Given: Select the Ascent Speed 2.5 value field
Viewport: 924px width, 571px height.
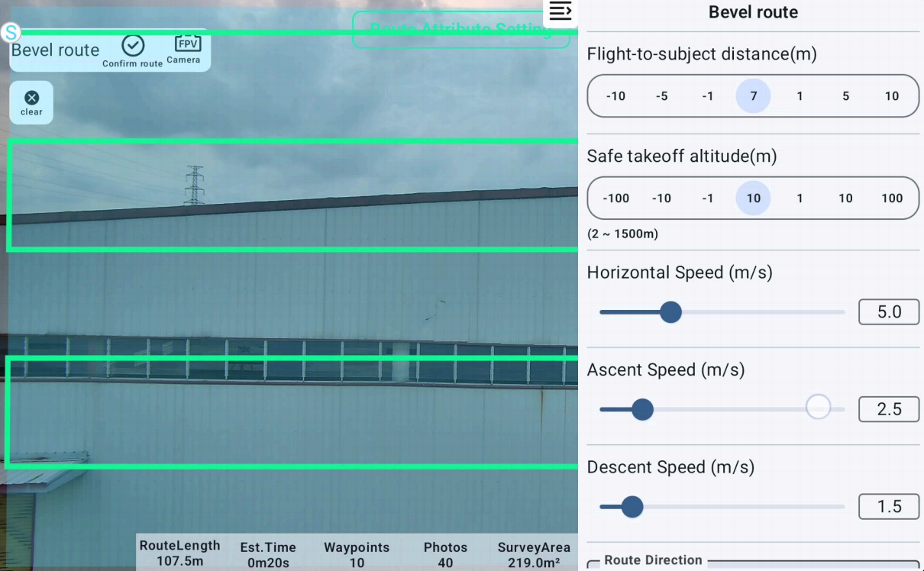Looking at the screenshot, I should [889, 410].
